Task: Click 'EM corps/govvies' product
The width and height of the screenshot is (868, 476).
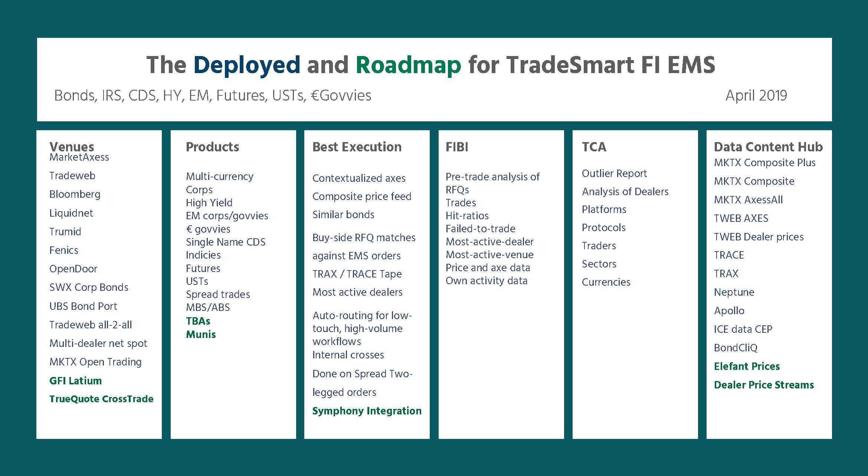Action: click(x=227, y=216)
